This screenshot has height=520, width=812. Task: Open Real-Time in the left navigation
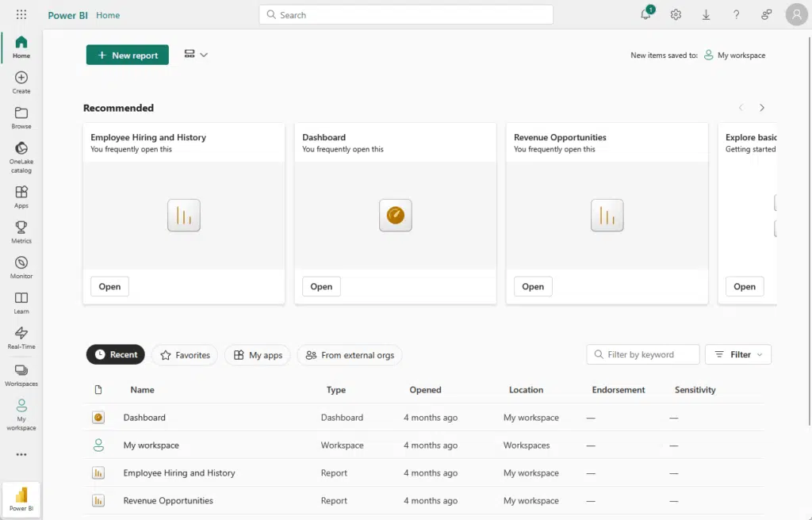pos(21,338)
